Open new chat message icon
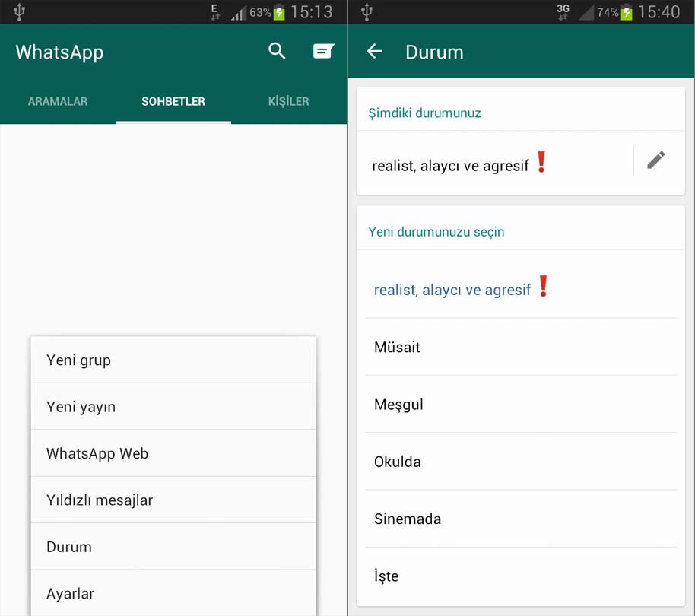The width and height of the screenshot is (695, 616). tap(323, 52)
